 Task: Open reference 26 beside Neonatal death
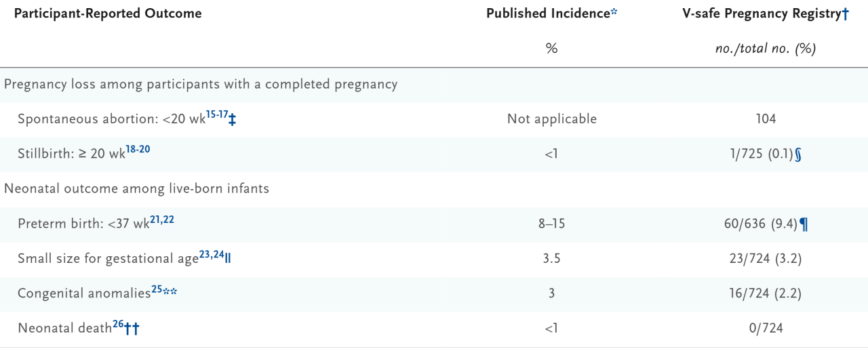click(x=117, y=325)
